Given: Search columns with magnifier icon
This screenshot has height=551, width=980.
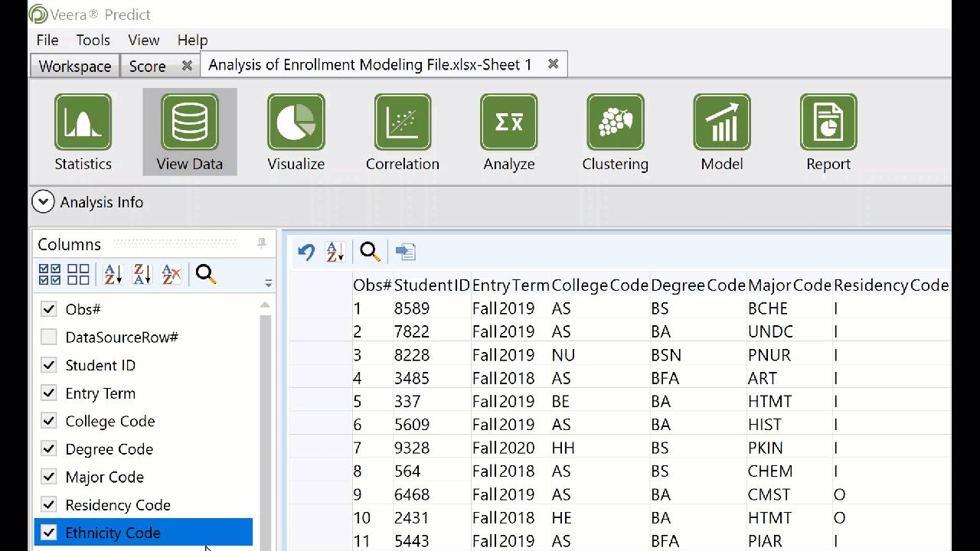Looking at the screenshot, I should 205,274.
